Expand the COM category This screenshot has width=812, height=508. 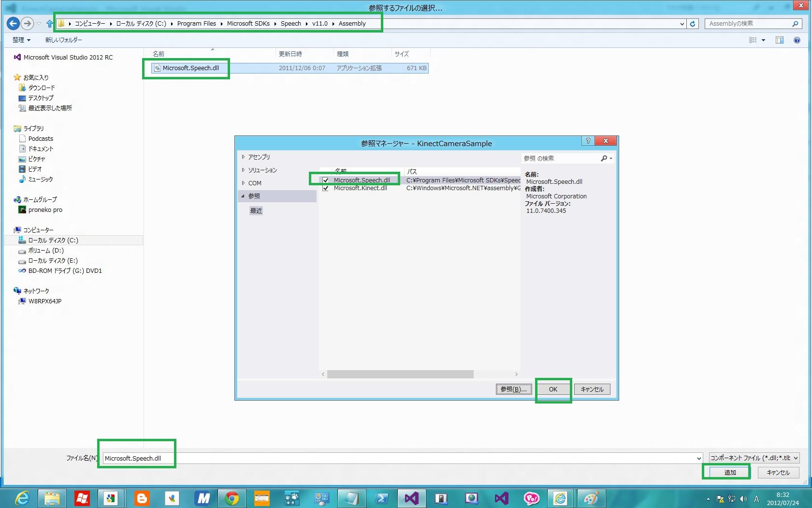pyautogui.click(x=244, y=183)
